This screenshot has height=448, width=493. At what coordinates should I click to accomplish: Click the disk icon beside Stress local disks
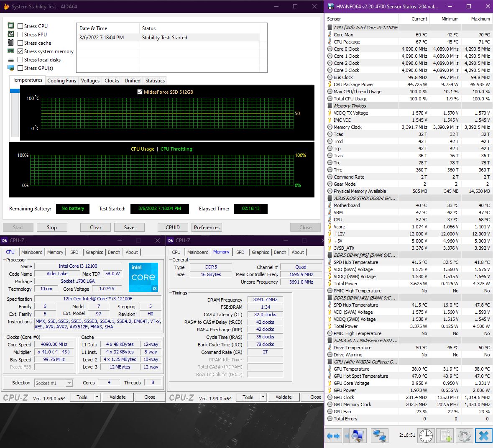pos(10,59)
